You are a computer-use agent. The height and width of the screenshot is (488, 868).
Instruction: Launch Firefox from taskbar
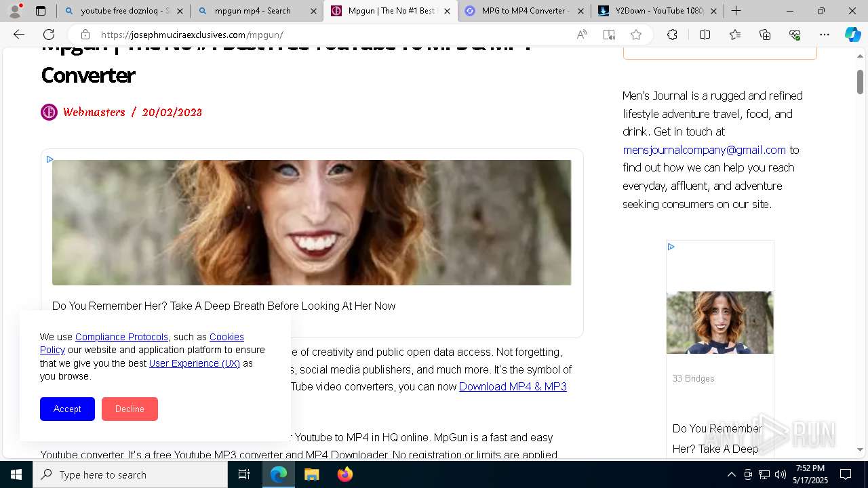[345, 474]
